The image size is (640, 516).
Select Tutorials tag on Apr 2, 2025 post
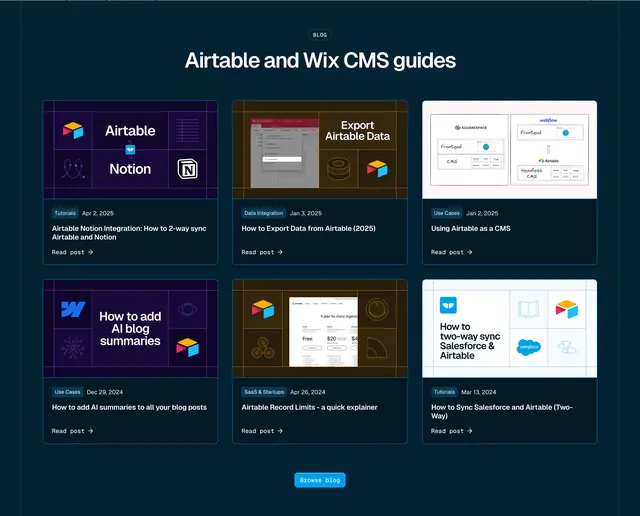click(x=65, y=213)
